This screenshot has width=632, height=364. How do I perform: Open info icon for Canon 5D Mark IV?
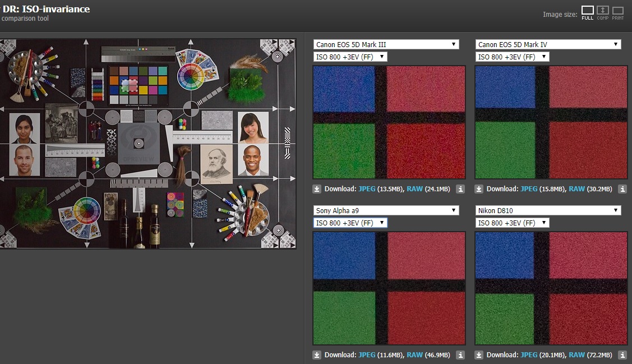tap(622, 189)
